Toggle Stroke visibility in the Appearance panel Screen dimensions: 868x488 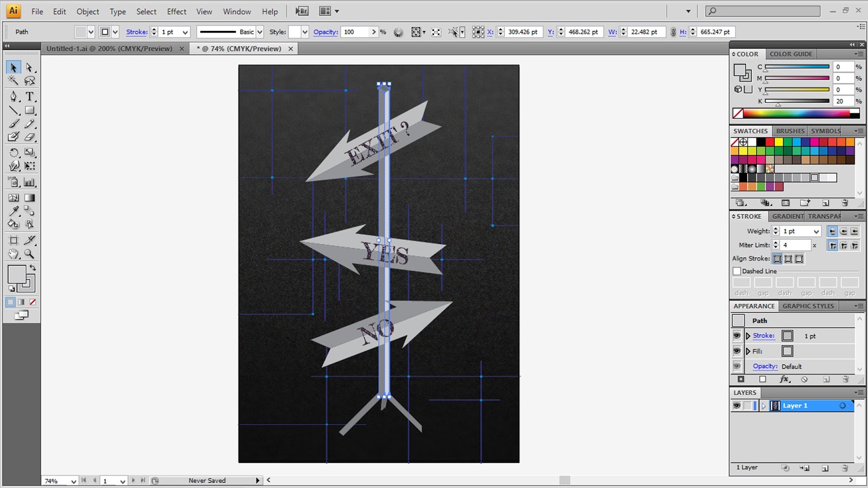(737, 335)
